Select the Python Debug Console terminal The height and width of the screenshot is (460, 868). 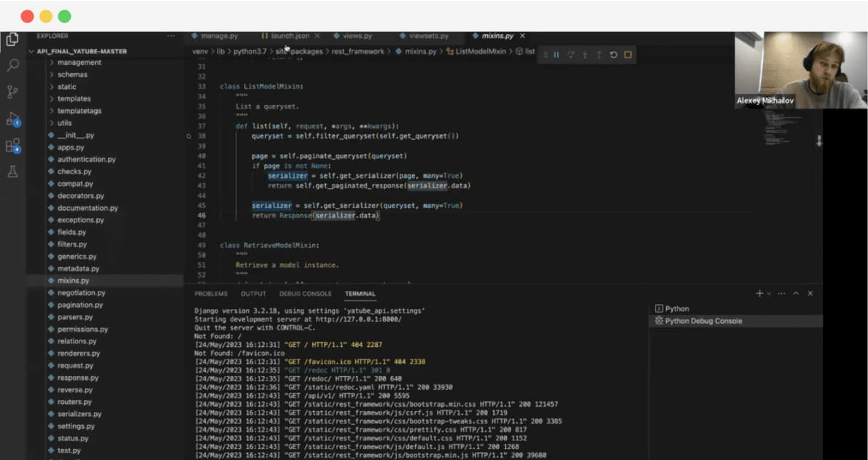[736, 321]
